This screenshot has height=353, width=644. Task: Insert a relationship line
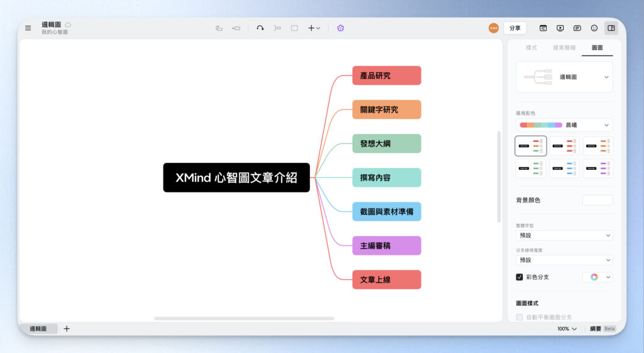[x=260, y=28]
